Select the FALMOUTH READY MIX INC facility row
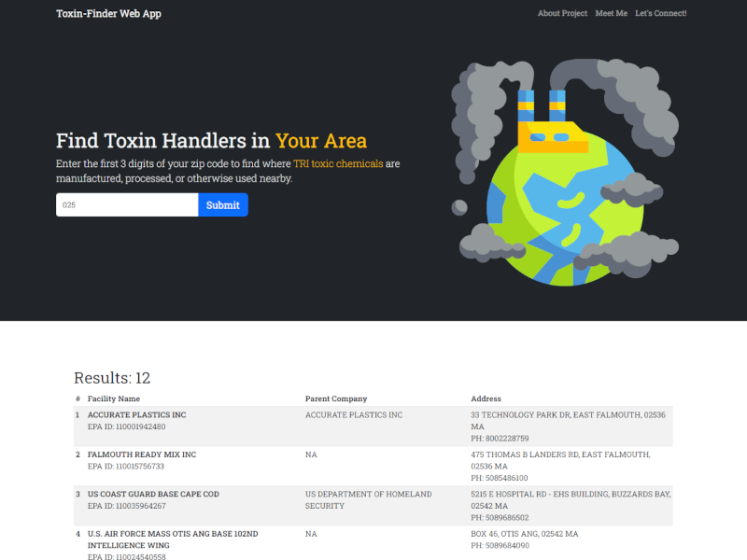 (x=142, y=455)
